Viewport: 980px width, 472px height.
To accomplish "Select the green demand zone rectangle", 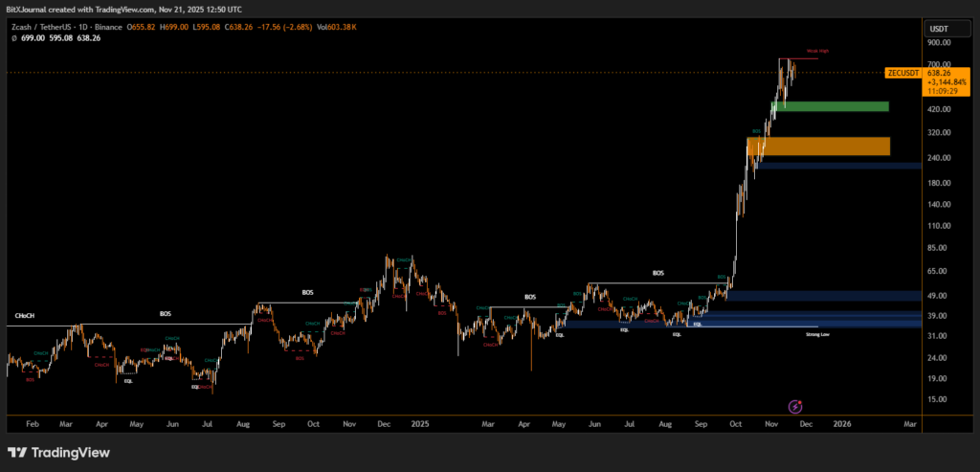I will tap(835, 106).
